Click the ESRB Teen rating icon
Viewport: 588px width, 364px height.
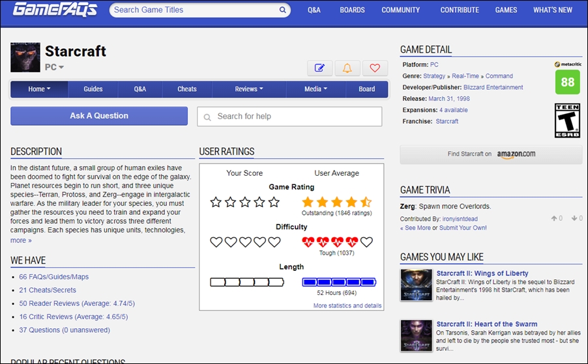tap(567, 120)
